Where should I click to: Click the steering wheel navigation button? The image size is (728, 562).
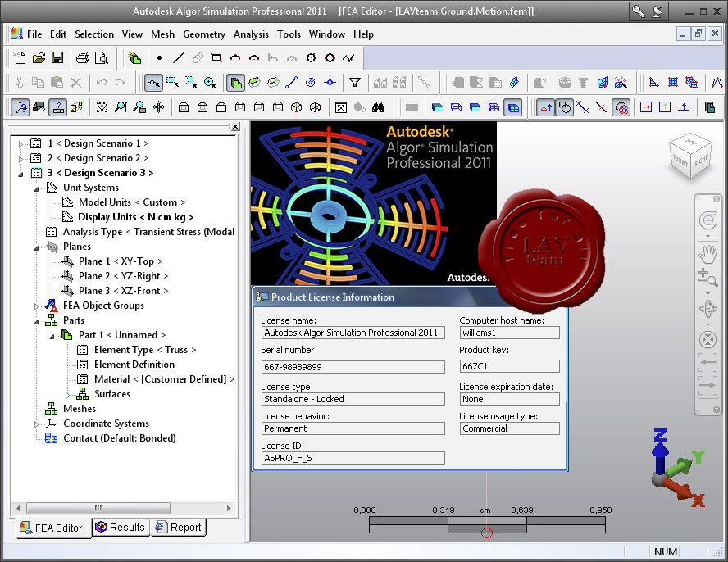click(708, 220)
